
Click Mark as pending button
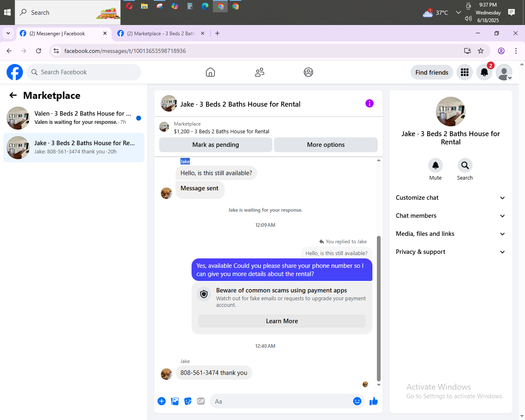coord(216,145)
